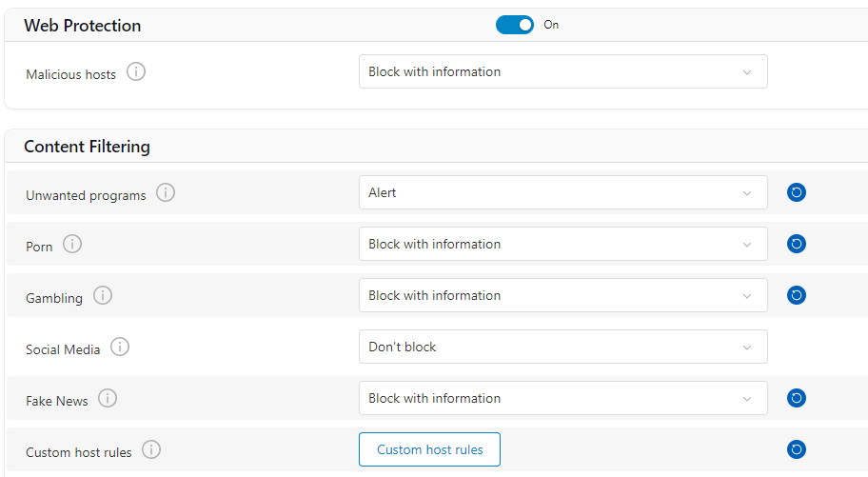Click the Fake News label
868x477 pixels.
pyautogui.click(x=56, y=401)
